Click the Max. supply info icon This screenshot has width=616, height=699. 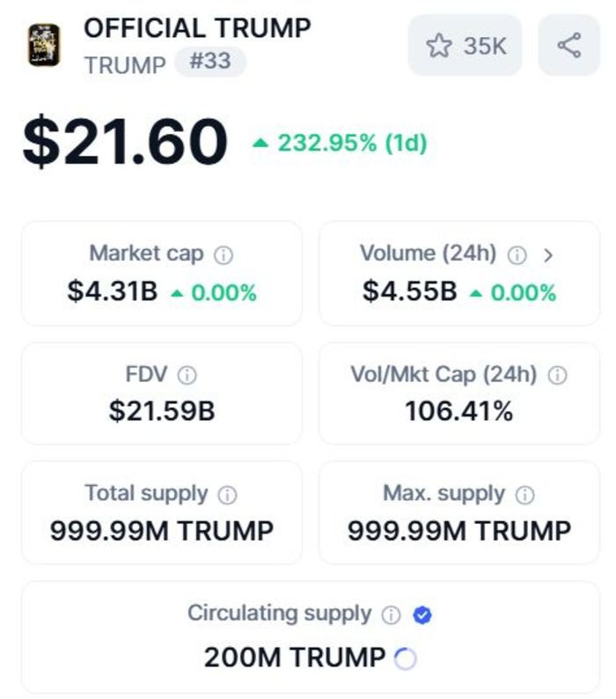(524, 495)
